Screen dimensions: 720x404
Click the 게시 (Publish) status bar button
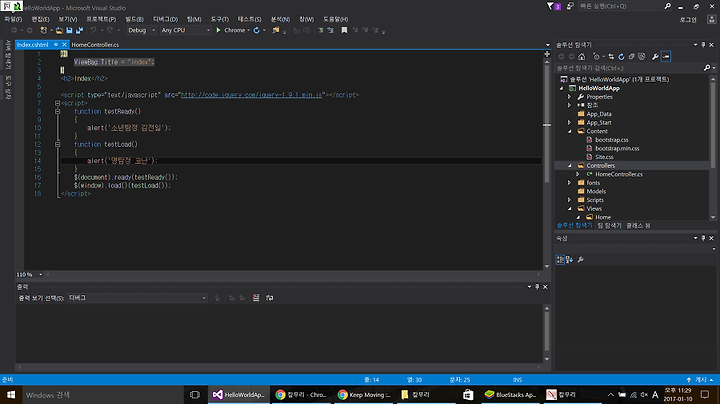click(700, 380)
